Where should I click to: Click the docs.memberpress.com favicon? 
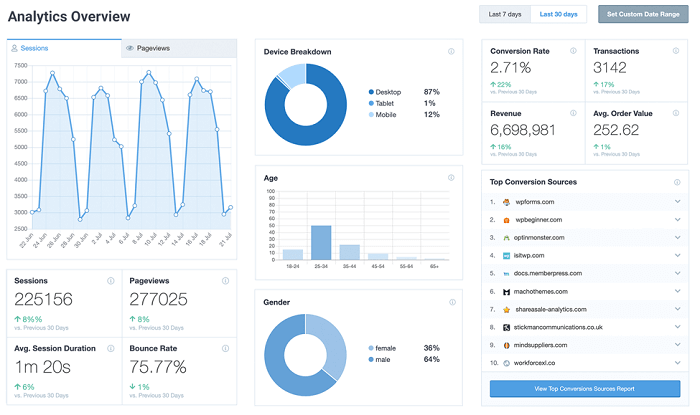[506, 274]
